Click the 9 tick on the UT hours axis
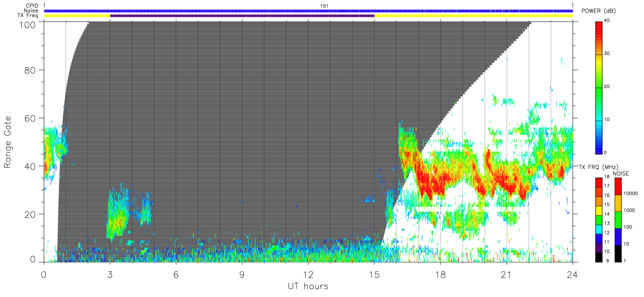 click(x=242, y=274)
